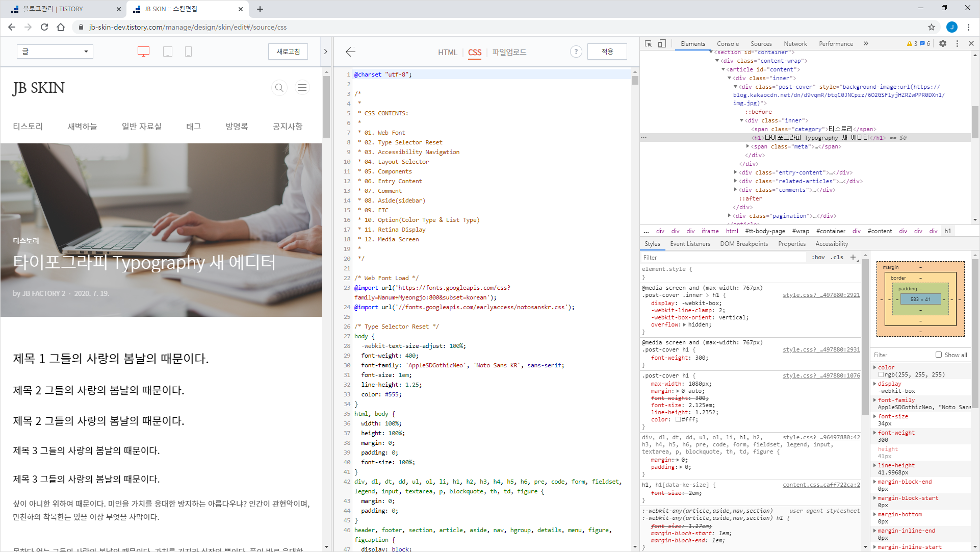This screenshot has height=552, width=980.
Task: Click CSS editor vertical scrollbar thumb
Action: coord(635,80)
